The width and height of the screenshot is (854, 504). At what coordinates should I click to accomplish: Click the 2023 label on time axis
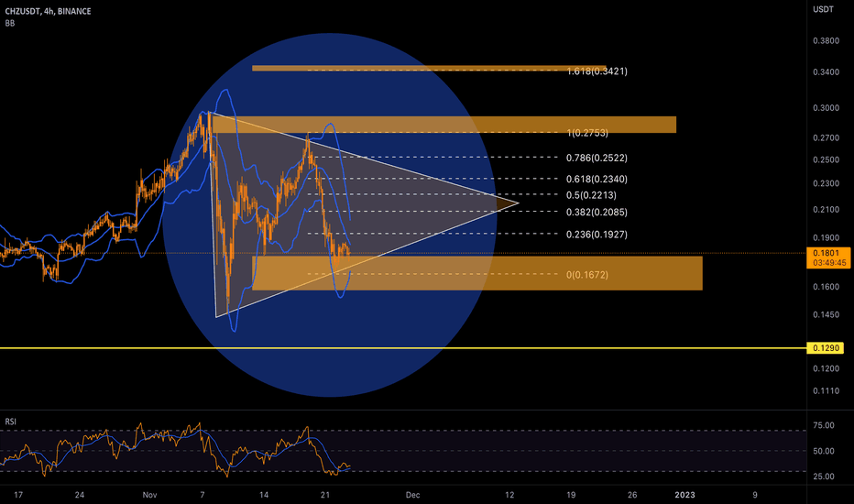684,495
